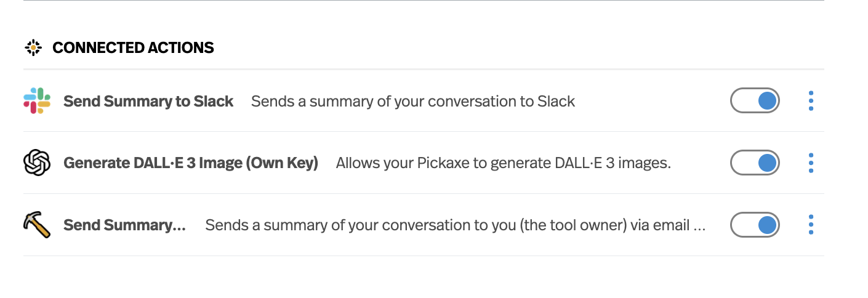Click the Connected Actions header icon

[33, 47]
